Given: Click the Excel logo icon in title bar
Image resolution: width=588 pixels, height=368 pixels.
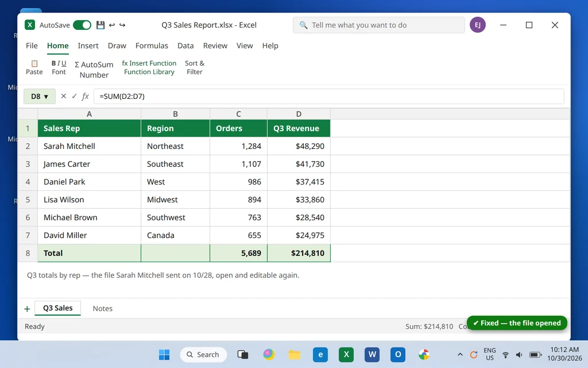Looking at the screenshot, I should (x=30, y=25).
